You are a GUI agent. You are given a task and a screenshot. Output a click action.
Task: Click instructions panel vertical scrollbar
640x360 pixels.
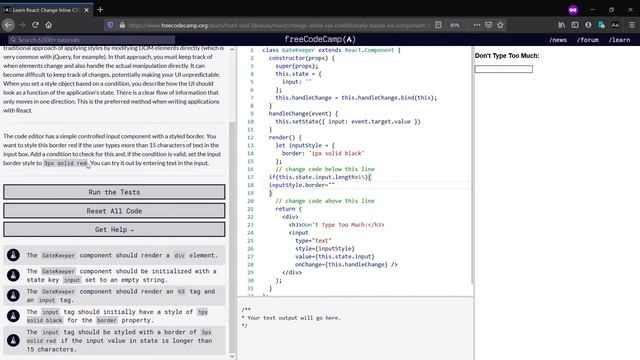click(232, 237)
